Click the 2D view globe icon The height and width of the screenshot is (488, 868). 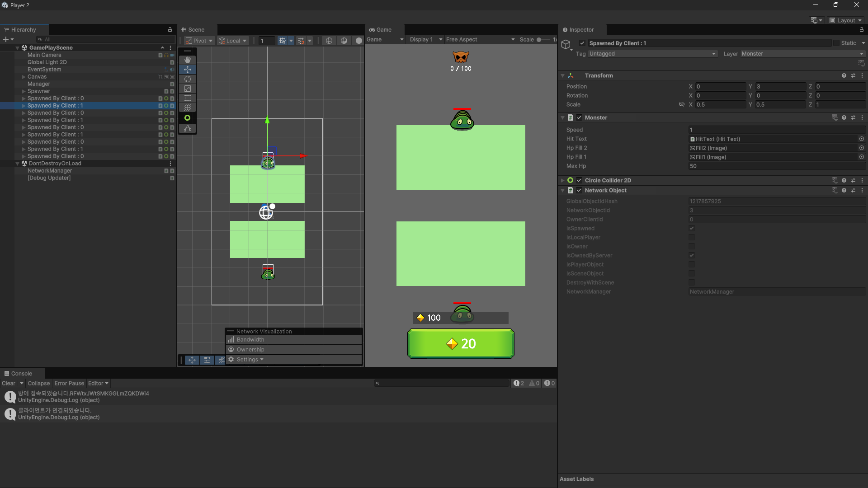(329, 41)
